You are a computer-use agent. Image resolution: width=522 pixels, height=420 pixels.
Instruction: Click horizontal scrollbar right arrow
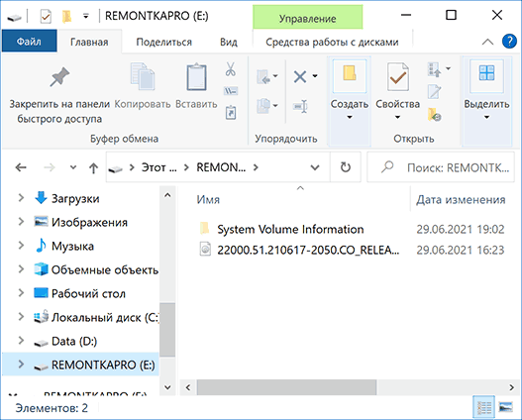512,387
